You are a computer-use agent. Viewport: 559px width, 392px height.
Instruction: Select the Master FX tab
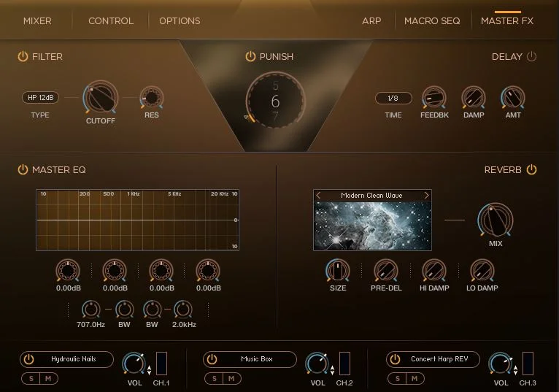(507, 21)
